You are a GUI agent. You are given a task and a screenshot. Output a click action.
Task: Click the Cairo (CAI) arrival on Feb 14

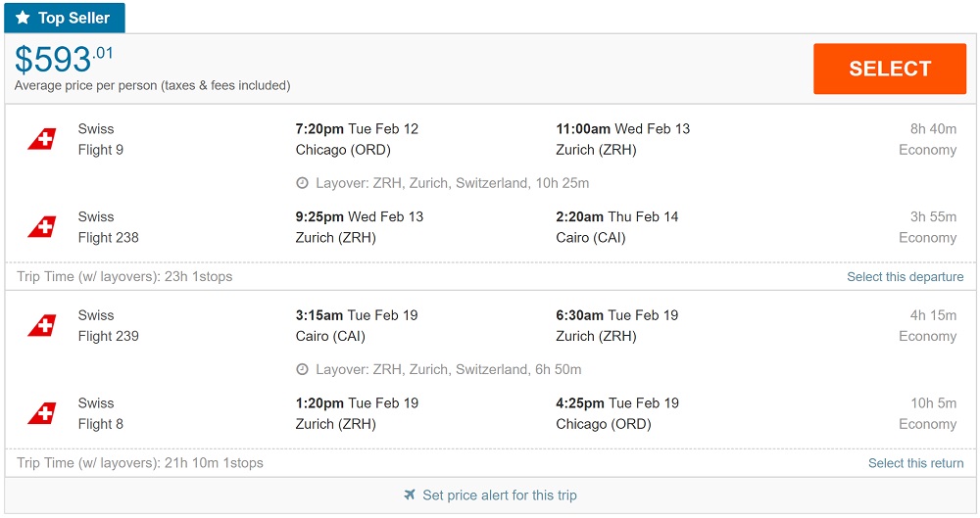pos(590,238)
